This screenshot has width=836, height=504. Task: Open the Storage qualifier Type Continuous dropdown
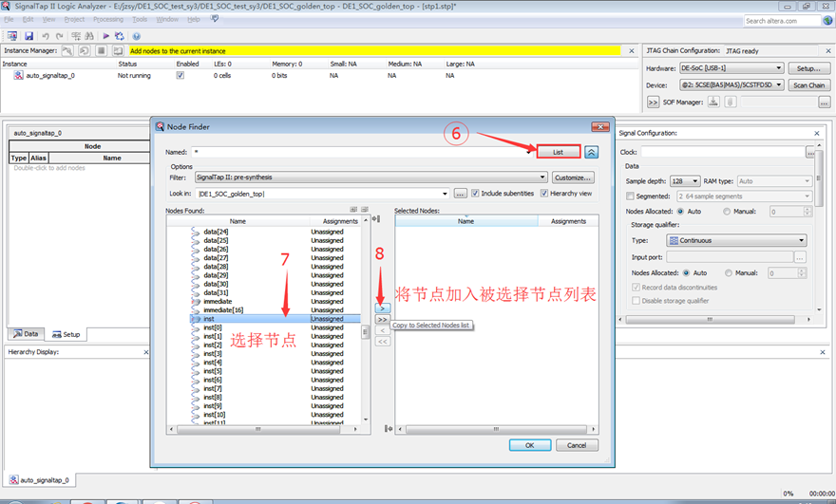pyautogui.click(x=736, y=240)
